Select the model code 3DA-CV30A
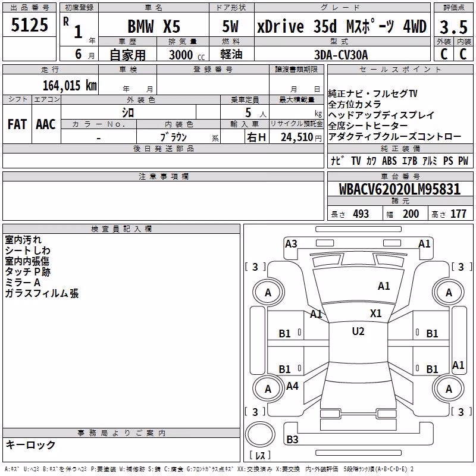476x476 pixels. coord(341,55)
